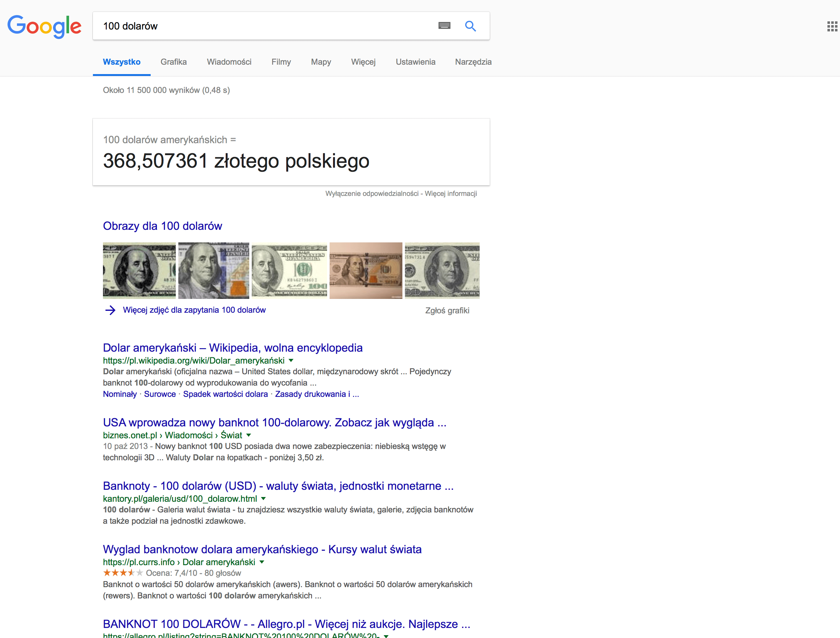The height and width of the screenshot is (638, 840).
Task: Open first 100 dollar bill thumbnail
Action: [x=139, y=270]
